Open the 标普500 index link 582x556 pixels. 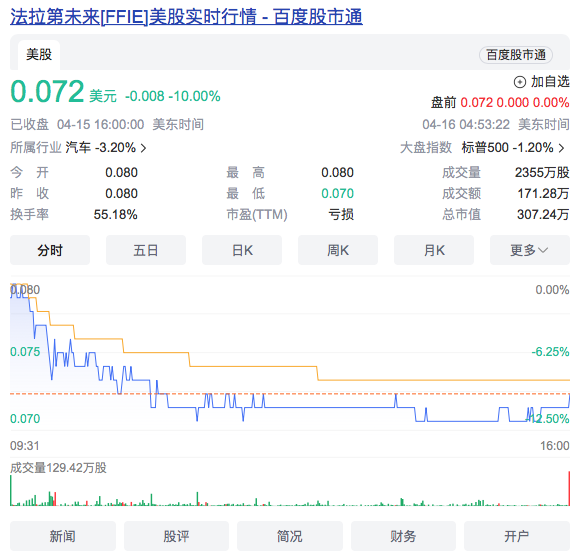click(485, 148)
